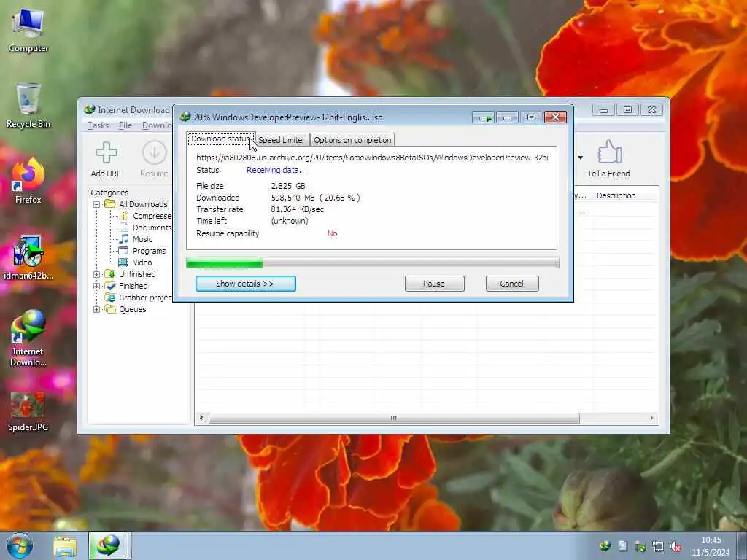
Task: Click the Resume toolbar icon
Action: (x=155, y=152)
